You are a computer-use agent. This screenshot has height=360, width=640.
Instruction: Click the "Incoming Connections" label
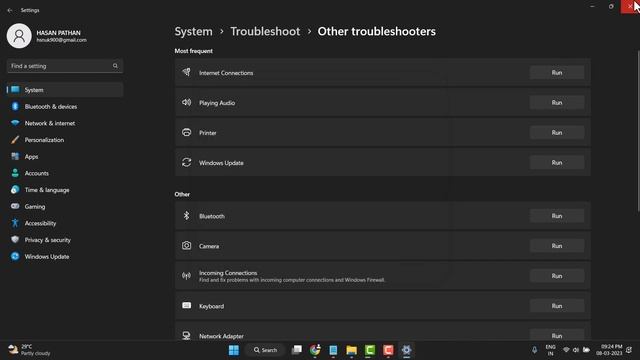[x=228, y=273]
